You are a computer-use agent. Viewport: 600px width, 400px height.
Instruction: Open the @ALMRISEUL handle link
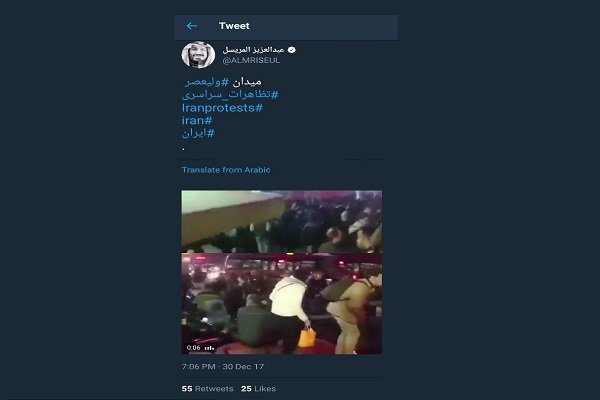pos(251,60)
